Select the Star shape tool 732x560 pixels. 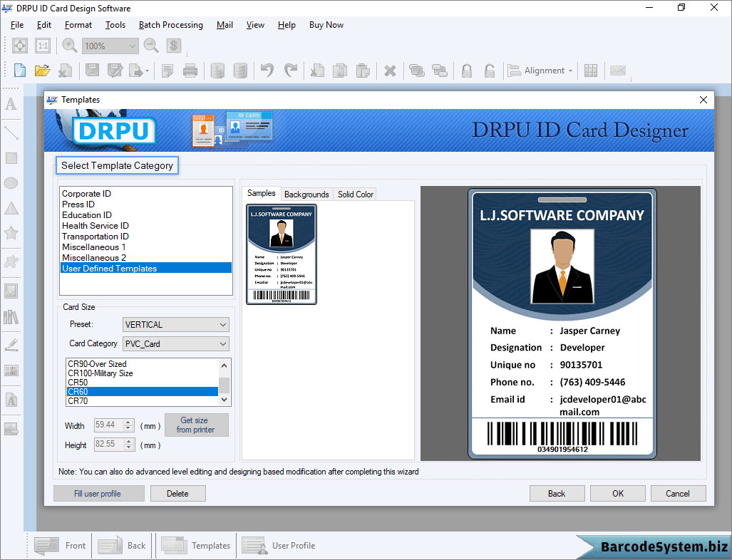pos(11,232)
